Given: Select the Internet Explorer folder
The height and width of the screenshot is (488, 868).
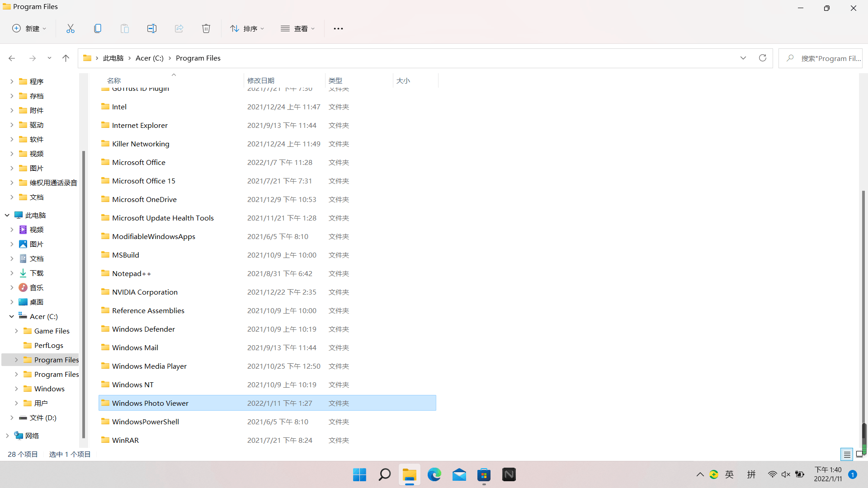Looking at the screenshot, I should click(x=267, y=125).
